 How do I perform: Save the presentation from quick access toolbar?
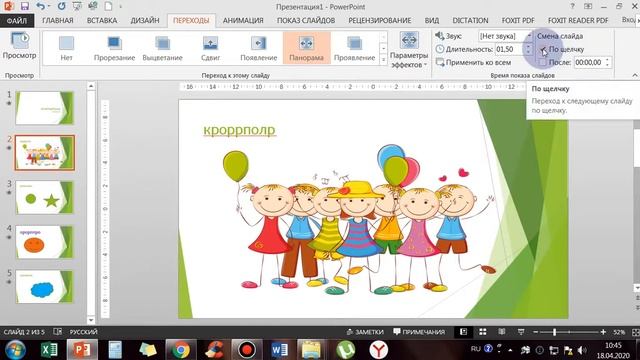click(25, 6)
